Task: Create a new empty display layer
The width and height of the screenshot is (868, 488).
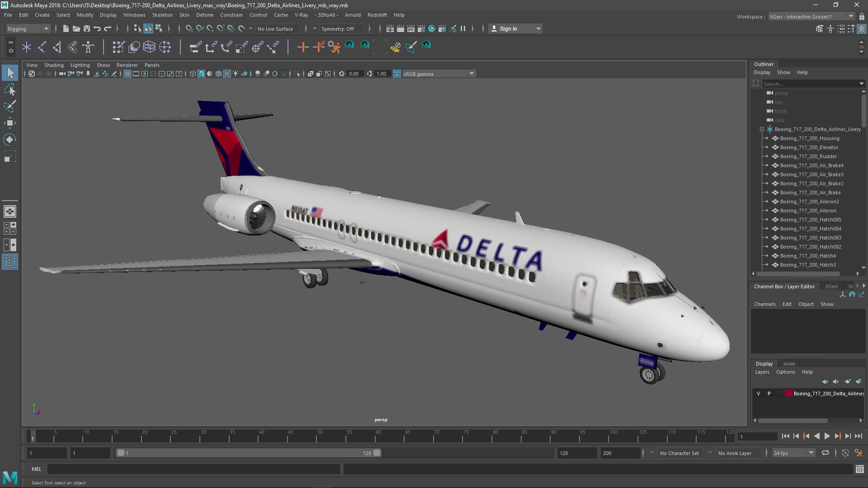Action: 848,381
